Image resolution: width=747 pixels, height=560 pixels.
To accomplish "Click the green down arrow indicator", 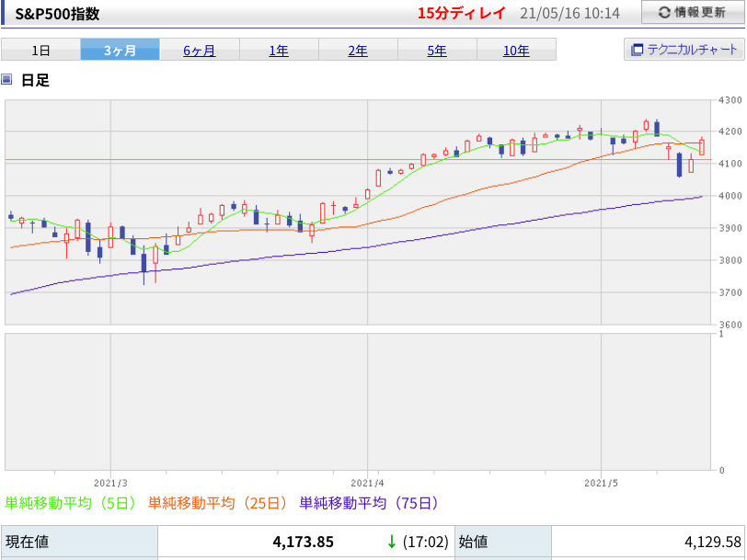I will click(x=392, y=542).
